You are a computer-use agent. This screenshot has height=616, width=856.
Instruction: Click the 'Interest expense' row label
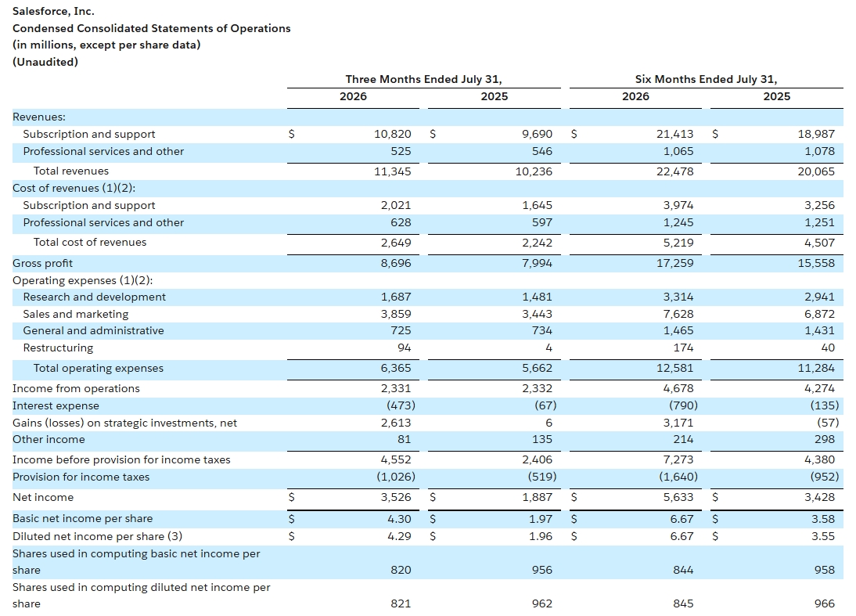pyautogui.click(x=56, y=405)
